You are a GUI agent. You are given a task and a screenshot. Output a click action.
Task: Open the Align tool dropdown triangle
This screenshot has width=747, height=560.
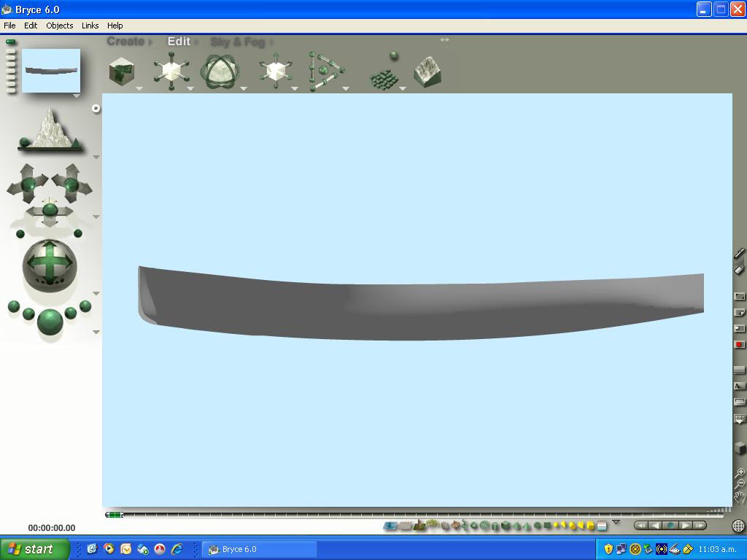[346, 89]
